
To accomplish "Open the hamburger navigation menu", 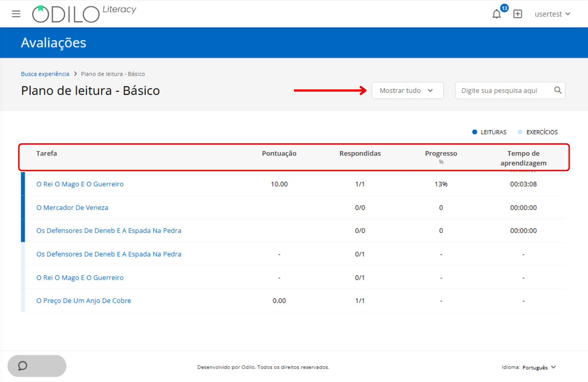I will tap(16, 14).
